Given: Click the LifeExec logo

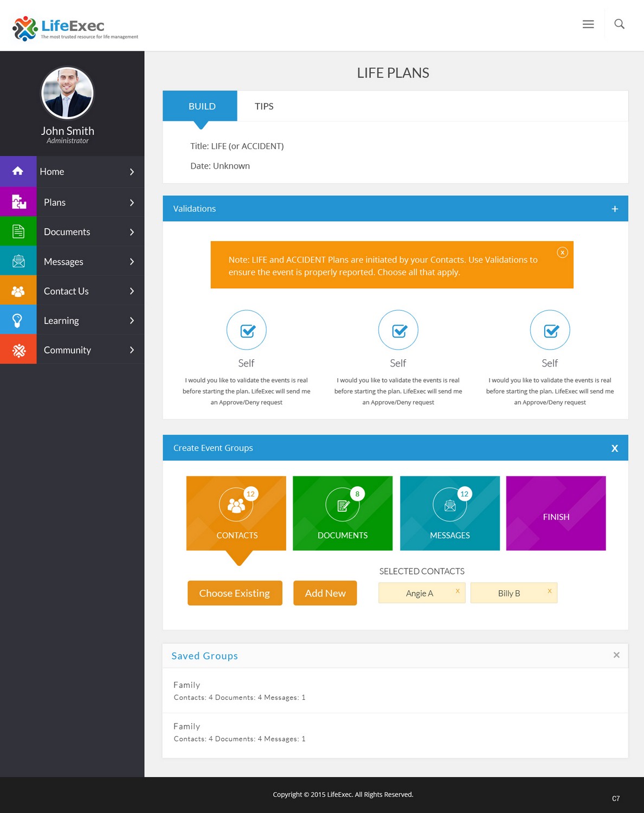Looking at the screenshot, I should click(75, 28).
